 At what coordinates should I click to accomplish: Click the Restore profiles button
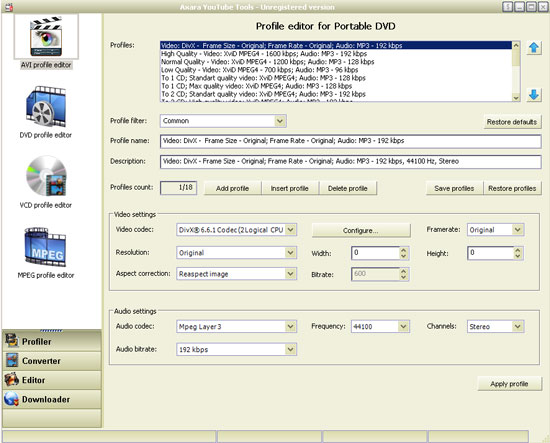click(512, 188)
